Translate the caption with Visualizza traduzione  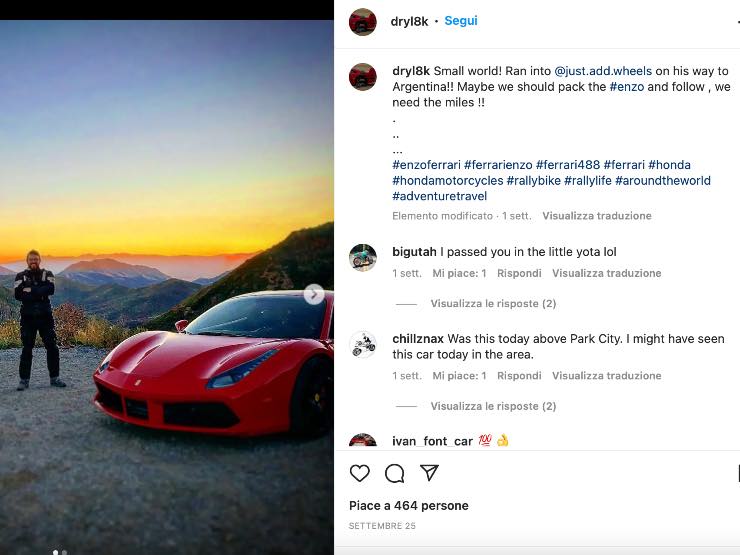(x=596, y=216)
